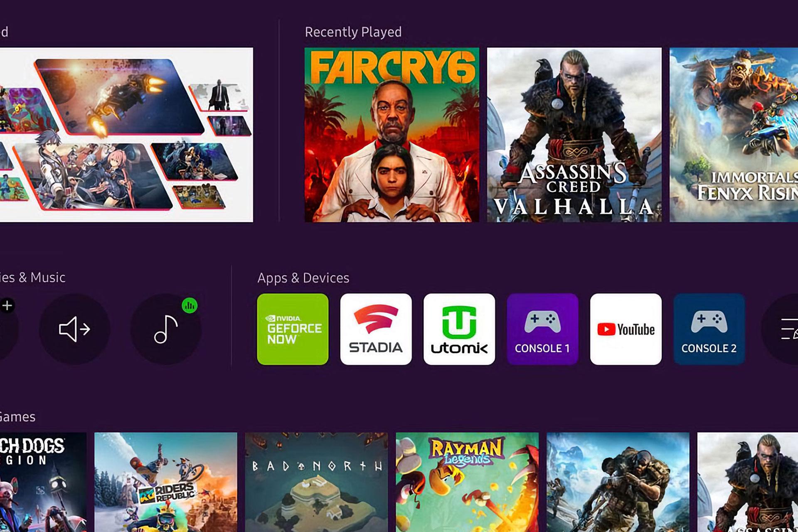
Task: Open the featured games collage banner
Action: click(x=126, y=135)
